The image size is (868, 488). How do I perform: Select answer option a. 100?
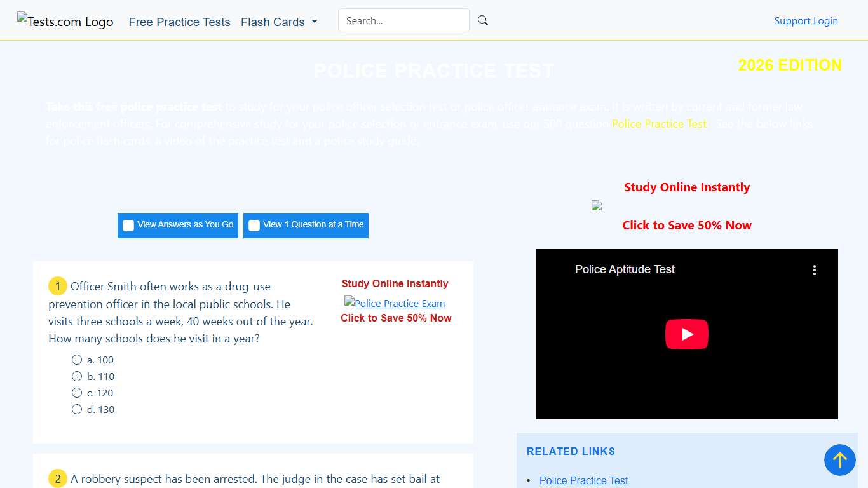(x=77, y=360)
